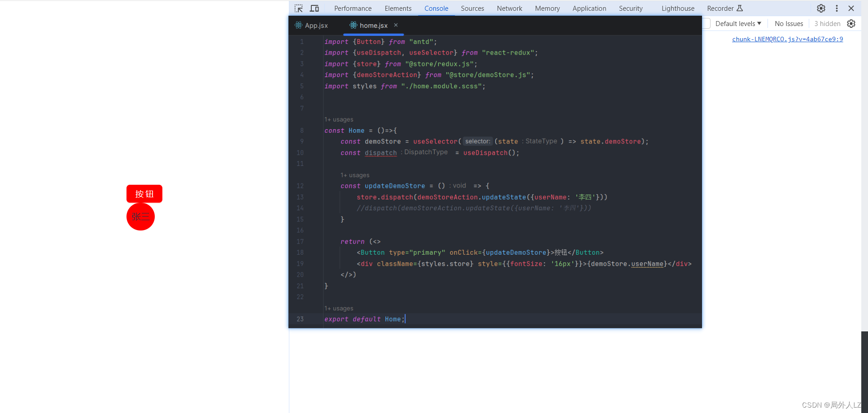Viewport: 868px width, 413px height.
Task: Open the Application tab
Action: click(589, 8)
